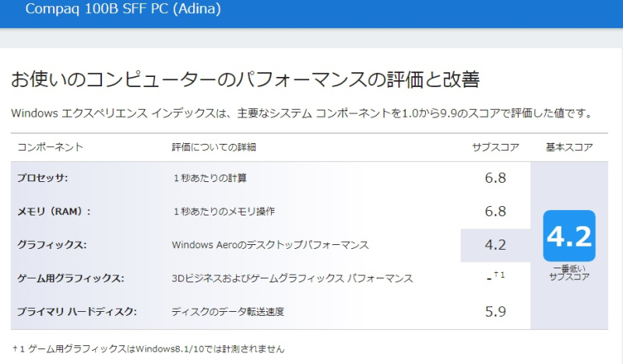The width and height of the screenshot is (623, 364).
Task: Click the highlighted graphics subscore 4.2
Action: pos(495,245)
